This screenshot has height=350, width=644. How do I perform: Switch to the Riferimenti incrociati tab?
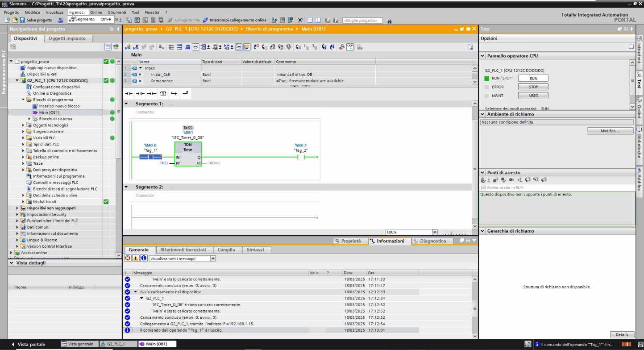[x=183, y=250]
